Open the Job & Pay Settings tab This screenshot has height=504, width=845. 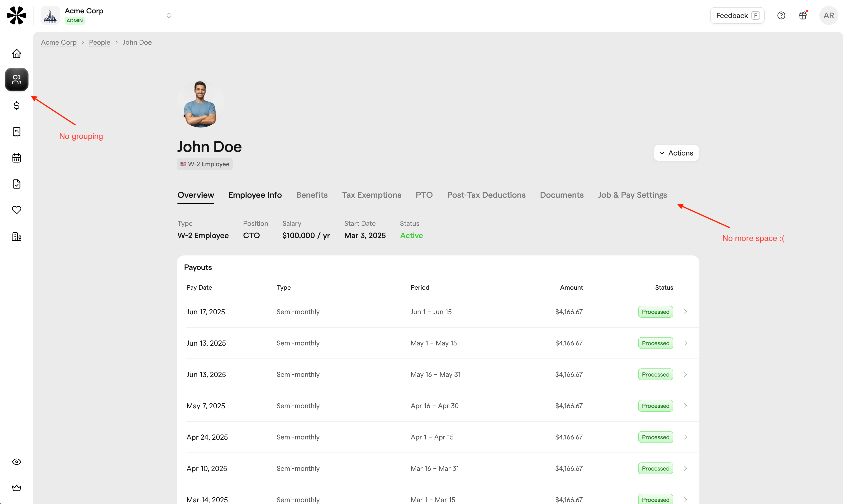(632, 195)
